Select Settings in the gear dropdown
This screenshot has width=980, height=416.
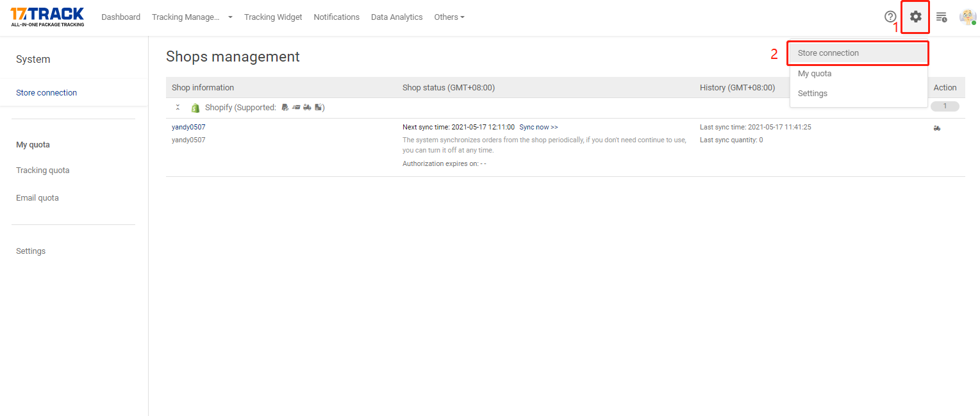(x=859, y=94)
